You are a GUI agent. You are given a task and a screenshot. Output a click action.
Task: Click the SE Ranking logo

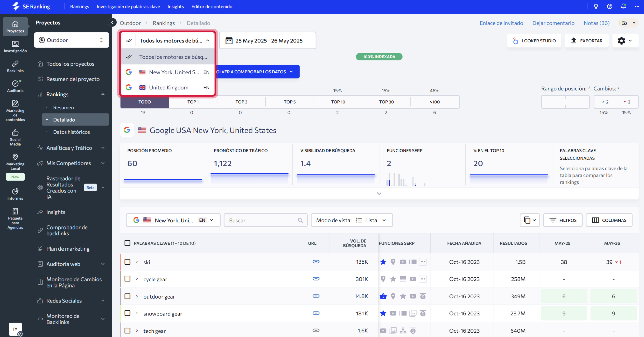pyautogui.click(x=31, y=6)
